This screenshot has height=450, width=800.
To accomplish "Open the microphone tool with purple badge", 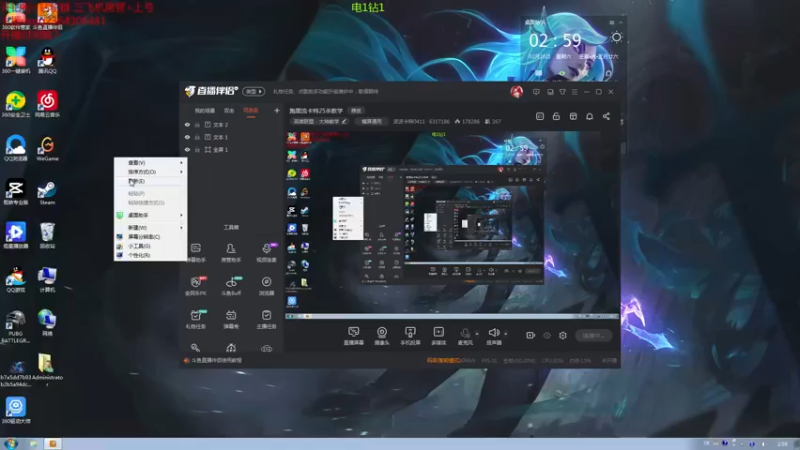I will tap(266, 253).
